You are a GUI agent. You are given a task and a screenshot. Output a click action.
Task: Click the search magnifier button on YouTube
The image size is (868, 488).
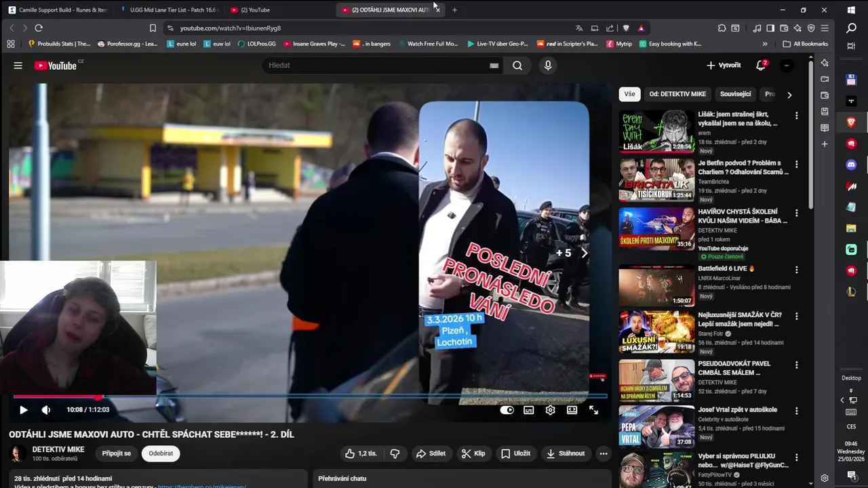(517, 66)
